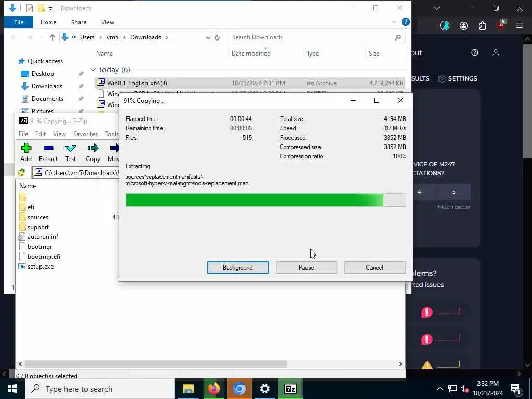Open browser account profile icon

[x=463, y=25]
